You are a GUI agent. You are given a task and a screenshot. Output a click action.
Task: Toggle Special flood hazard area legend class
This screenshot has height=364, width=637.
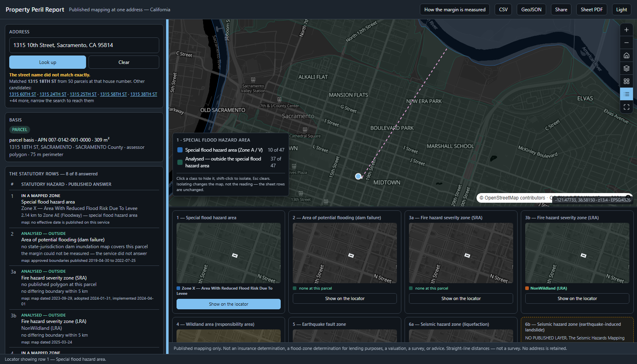pyautogui.click(x=231, y=150)
